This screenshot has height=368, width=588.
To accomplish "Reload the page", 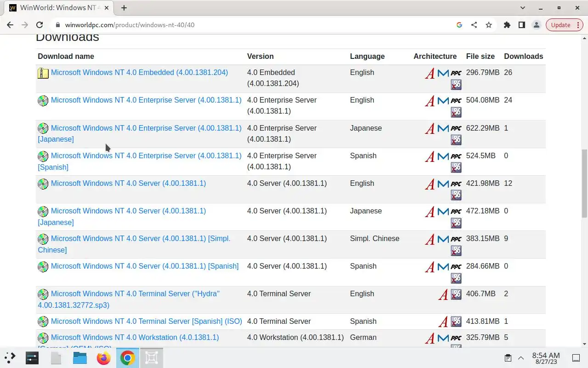I will point(40,25).
